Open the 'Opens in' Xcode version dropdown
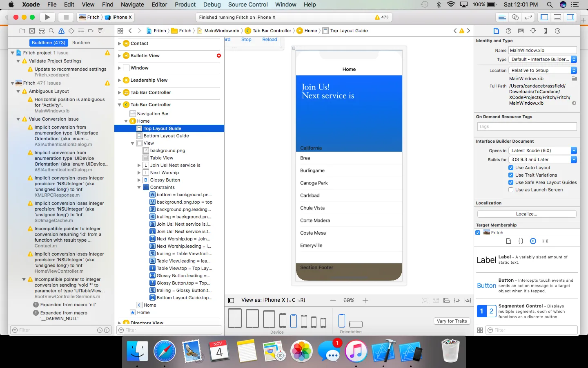 coord(543,150)
